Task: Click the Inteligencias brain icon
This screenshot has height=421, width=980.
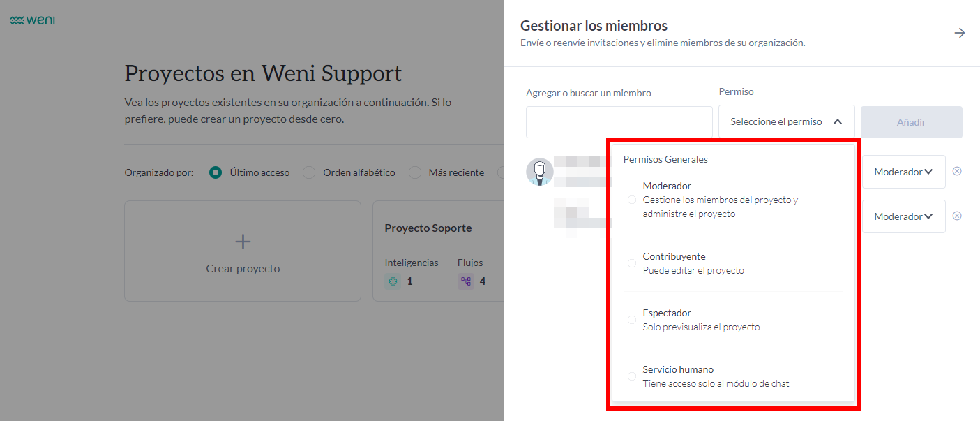Action: (393, 281)
